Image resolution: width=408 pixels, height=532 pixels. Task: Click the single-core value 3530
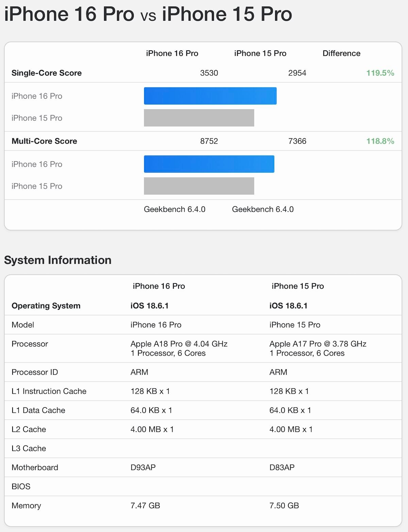[x=209, y=73]
